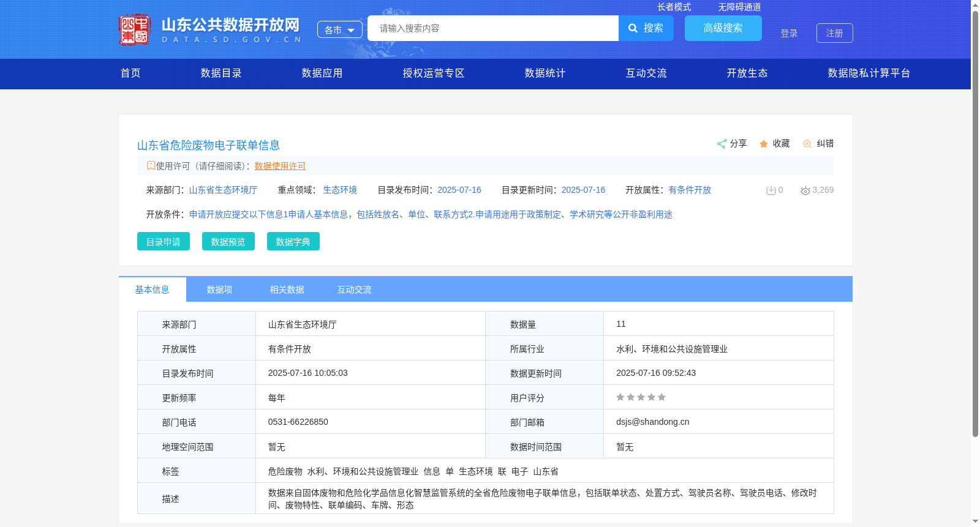Viewport: 980px width, 527px height.
Task: Click the magnifier icon in search button
Action: click(633, 28)
